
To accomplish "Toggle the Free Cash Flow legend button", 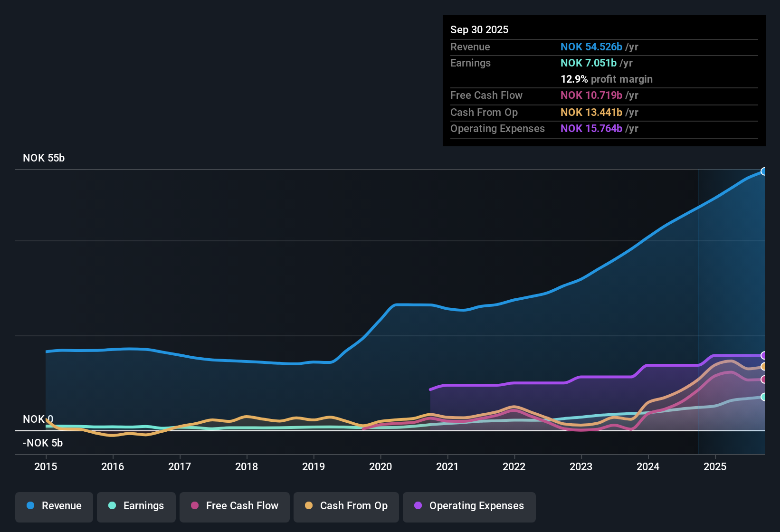I will (x=235, y=507).
